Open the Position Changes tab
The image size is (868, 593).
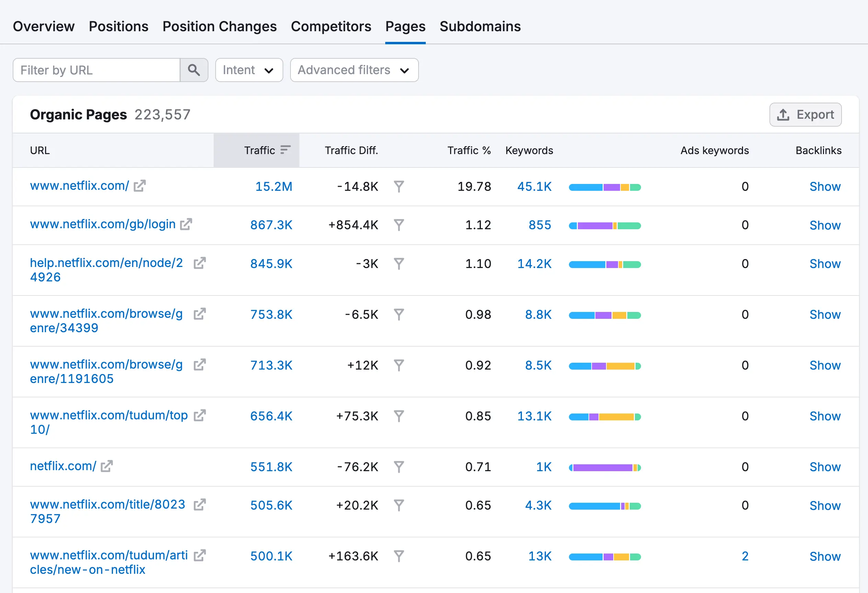pos(220,26)
